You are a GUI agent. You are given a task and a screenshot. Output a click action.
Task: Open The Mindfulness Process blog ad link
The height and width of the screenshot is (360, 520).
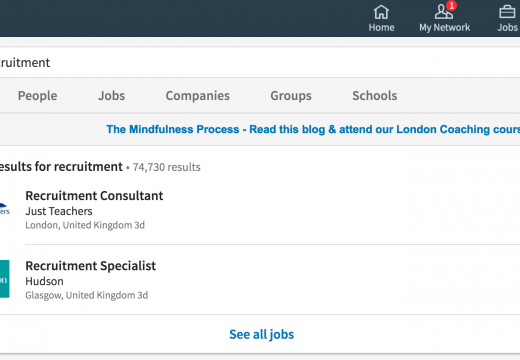(313, 129)
